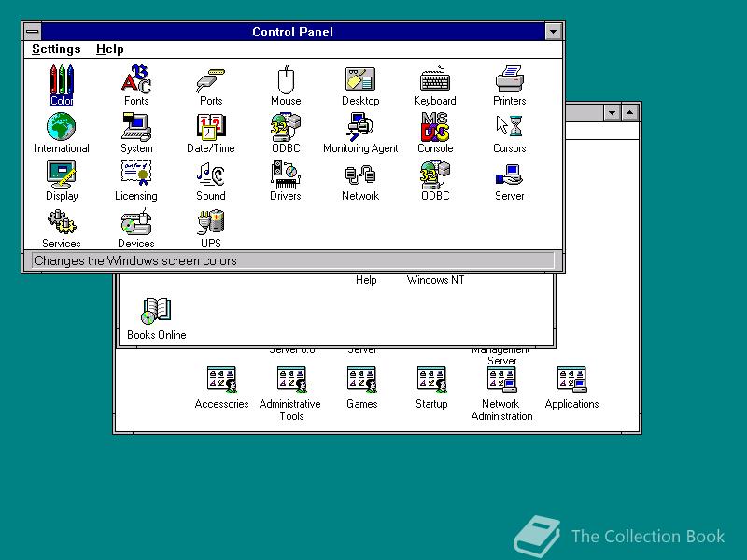Screen dimensions: 747x560
Task: Select the Devices icon
Action: [136, 228]
